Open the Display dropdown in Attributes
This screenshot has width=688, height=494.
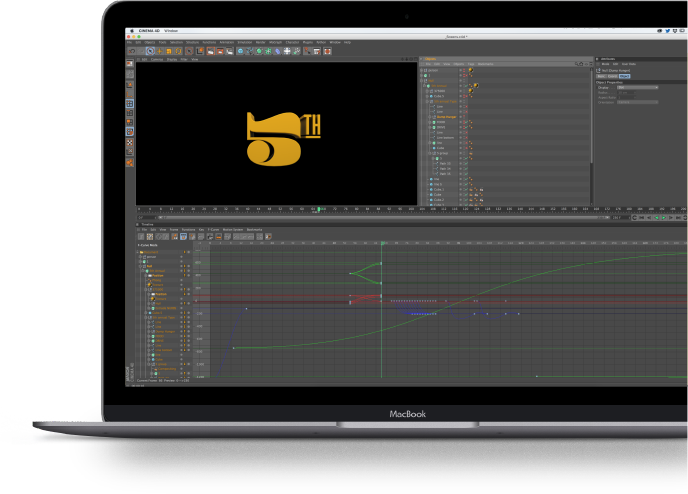637,88
